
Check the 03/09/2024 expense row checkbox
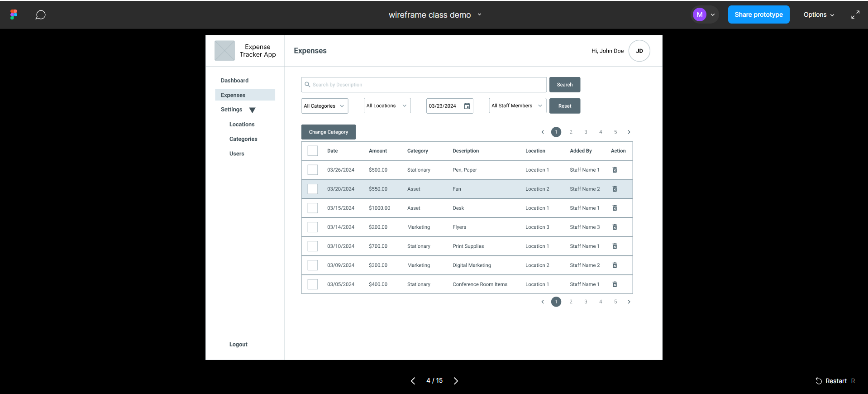point(313,265)
